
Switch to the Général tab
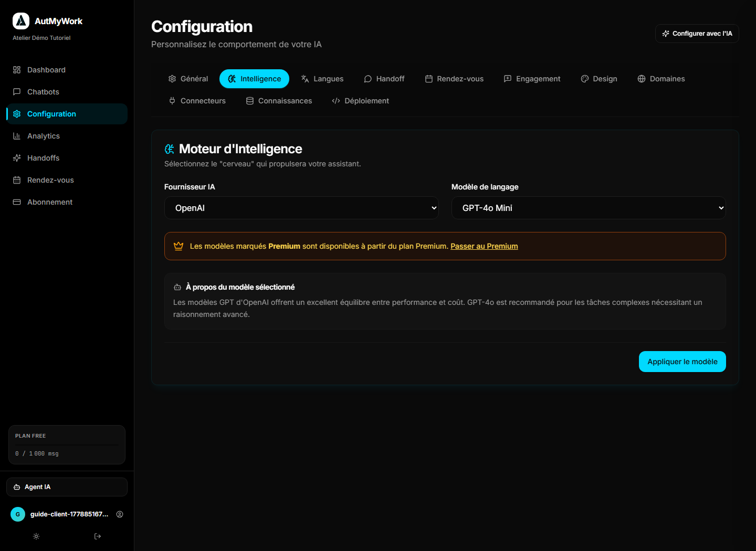(188, 79)
